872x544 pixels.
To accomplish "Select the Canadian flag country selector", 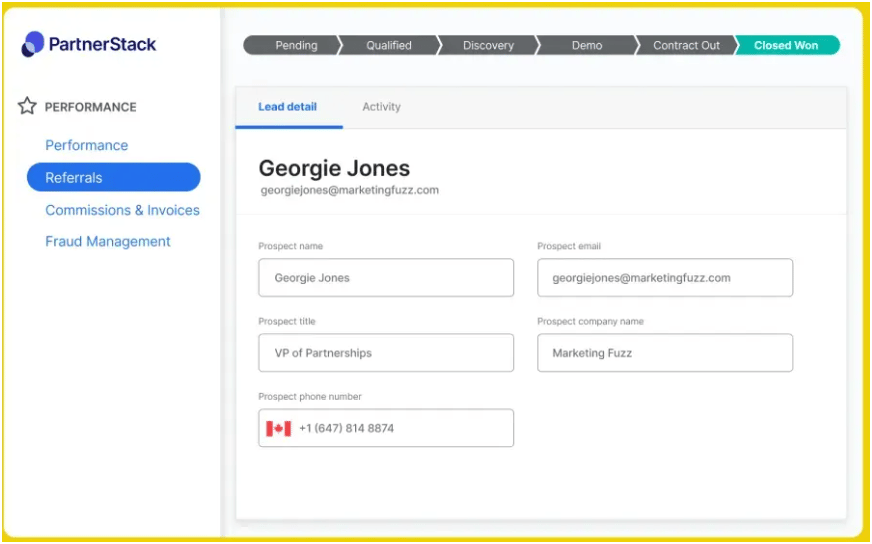I will (279, 428).
